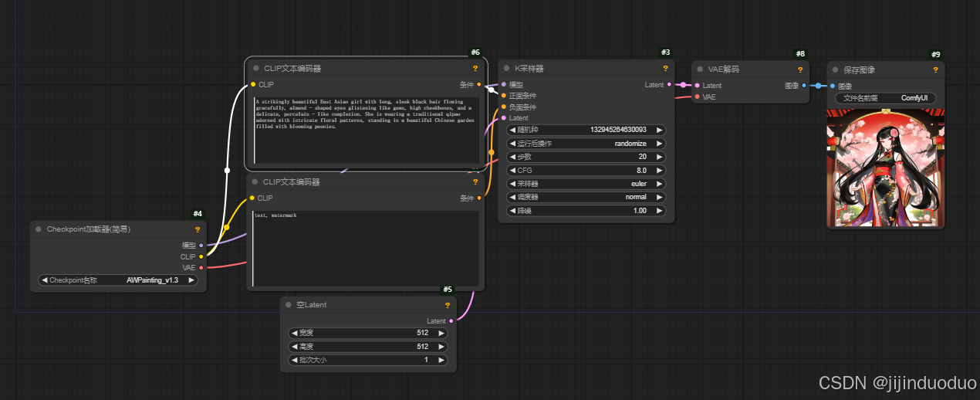The width and height of the screenshot is (980, 400).
Task: Click the 负面条件 input port on K采样器
Action: (504, 107)
